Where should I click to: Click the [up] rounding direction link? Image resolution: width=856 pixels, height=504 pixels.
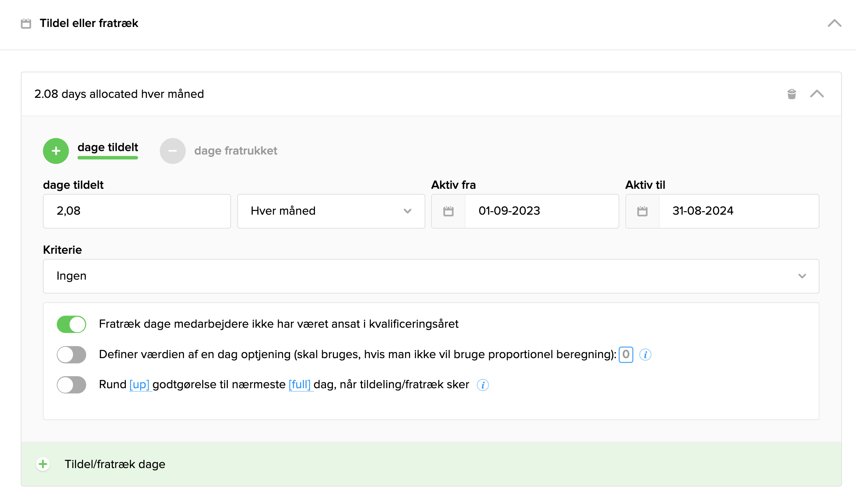pos(139,384)
